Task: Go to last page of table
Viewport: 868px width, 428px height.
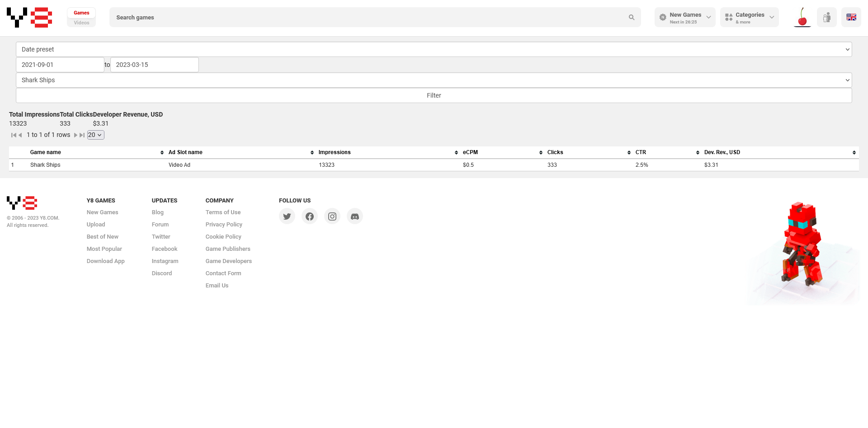Action: click(x=82, y=135)
